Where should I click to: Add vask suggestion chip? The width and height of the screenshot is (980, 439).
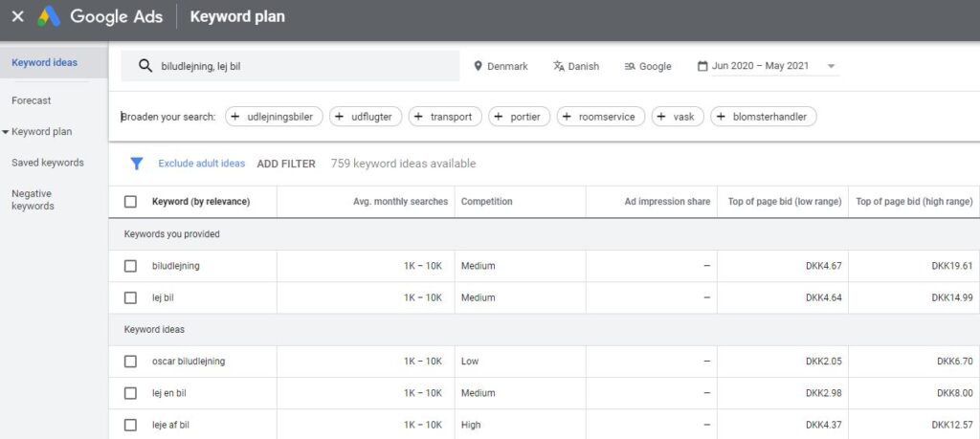(678, 117)
